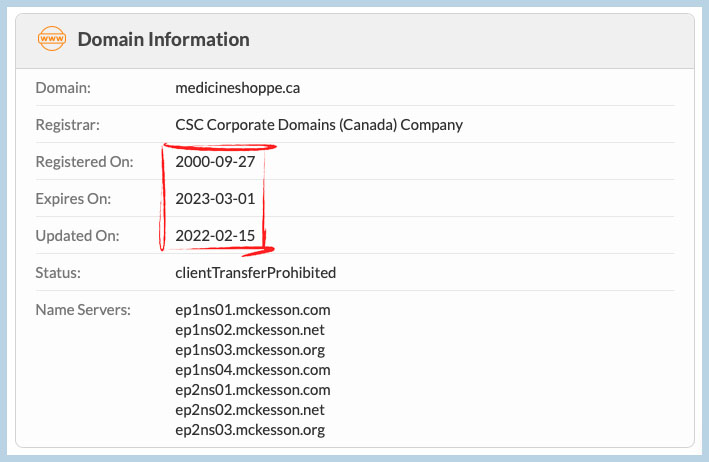Image resolution: width=709 pixels, height=462 pixels.
Task: Click the Name Servers label
Action: [83, 310]
